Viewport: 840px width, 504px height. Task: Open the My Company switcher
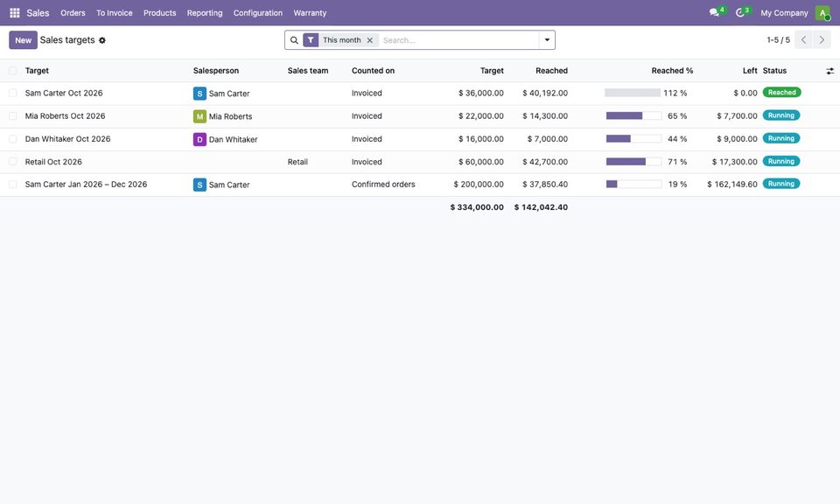(784, 13)
